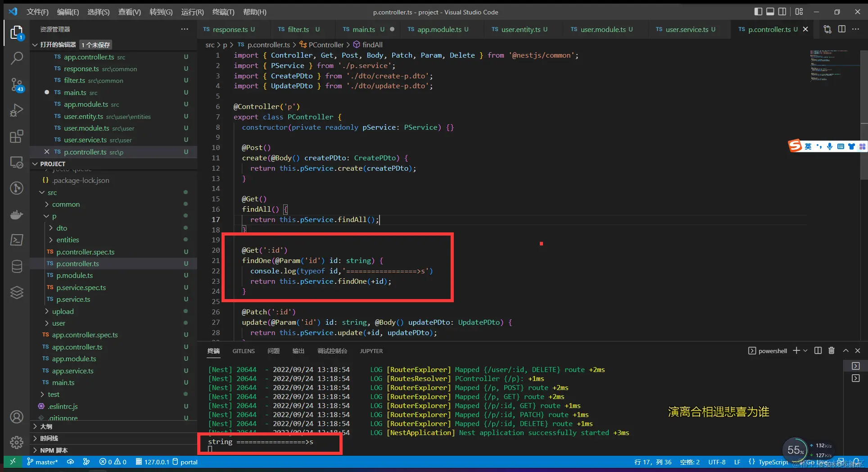Screen dimensions: 868x472
Task: Kill terminal using the trash icon
Action: pyautogui.click(x=832, y=351)
